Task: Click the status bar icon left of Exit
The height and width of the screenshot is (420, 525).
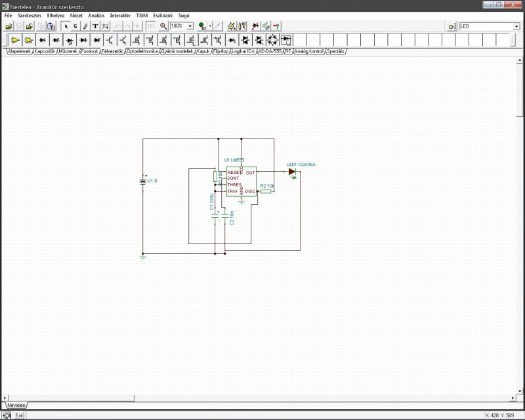Action: coord(7,415)
